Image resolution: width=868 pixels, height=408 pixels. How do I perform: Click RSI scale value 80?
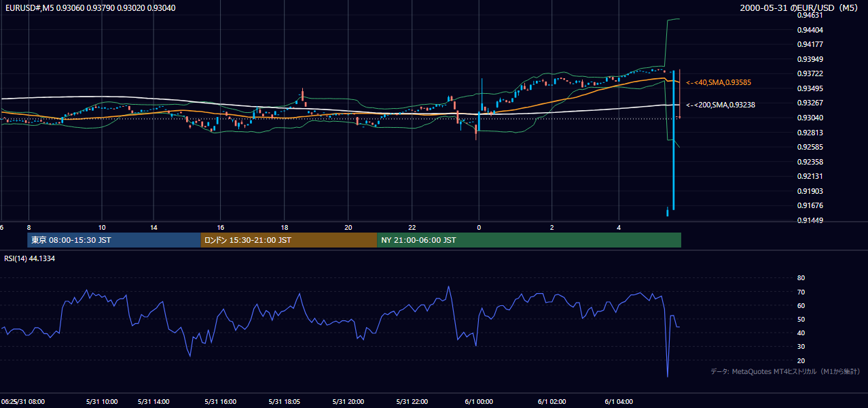[801, 278]
